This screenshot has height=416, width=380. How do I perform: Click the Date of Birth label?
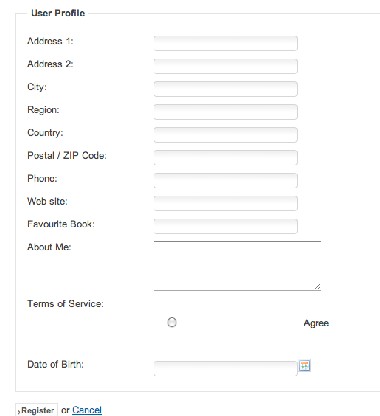(55, 364)
